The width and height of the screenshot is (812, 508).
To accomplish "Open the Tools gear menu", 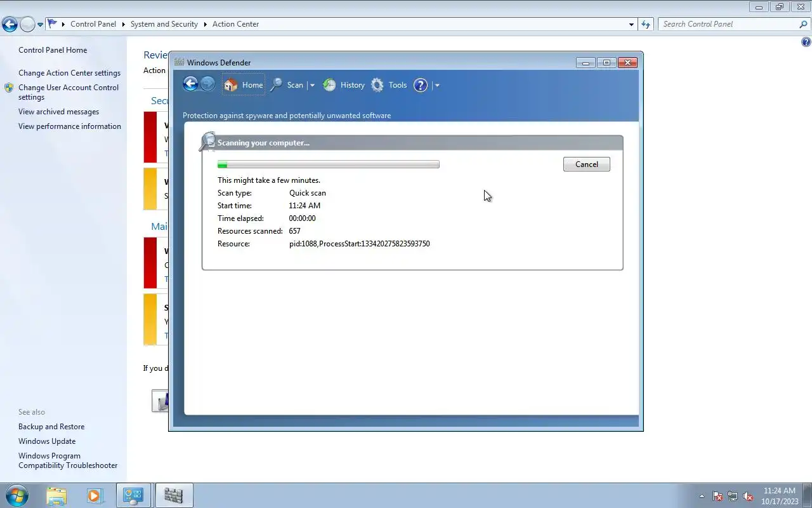I will pyautogui.click(x=389, y=85).
